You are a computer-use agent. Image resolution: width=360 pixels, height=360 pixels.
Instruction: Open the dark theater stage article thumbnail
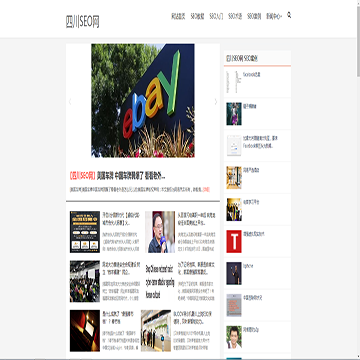tap(85, 331)
